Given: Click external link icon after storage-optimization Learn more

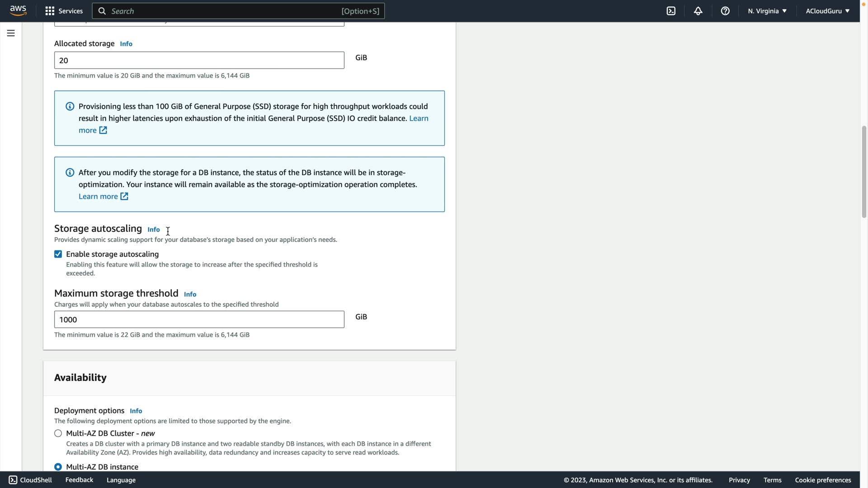Looking at the screenshot, I should click(124, 196).
